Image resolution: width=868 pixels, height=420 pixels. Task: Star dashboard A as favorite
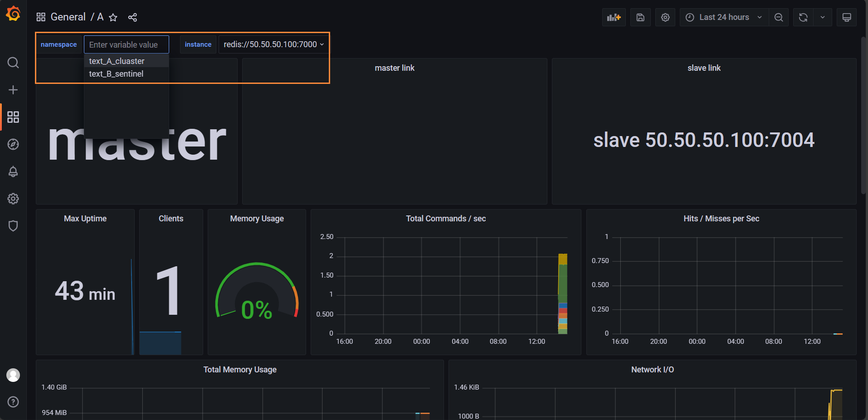(x=113, y=17)
